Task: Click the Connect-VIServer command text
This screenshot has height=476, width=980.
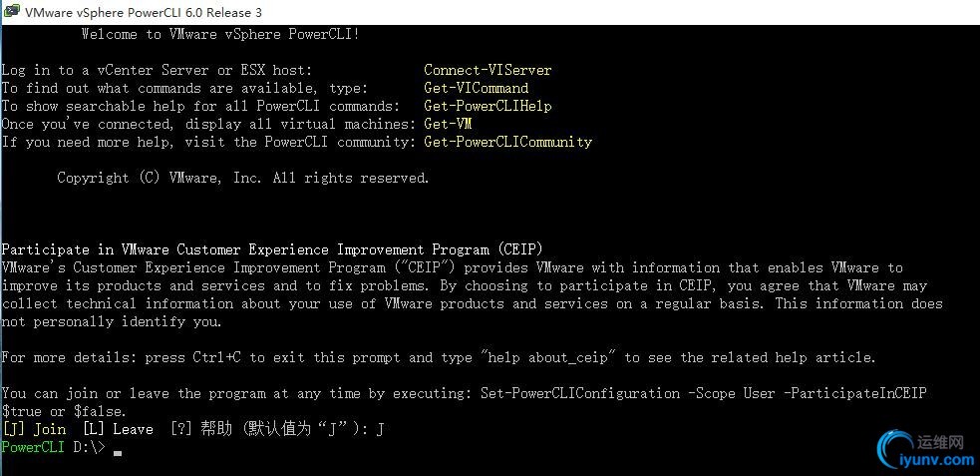Action: (488, 70)
